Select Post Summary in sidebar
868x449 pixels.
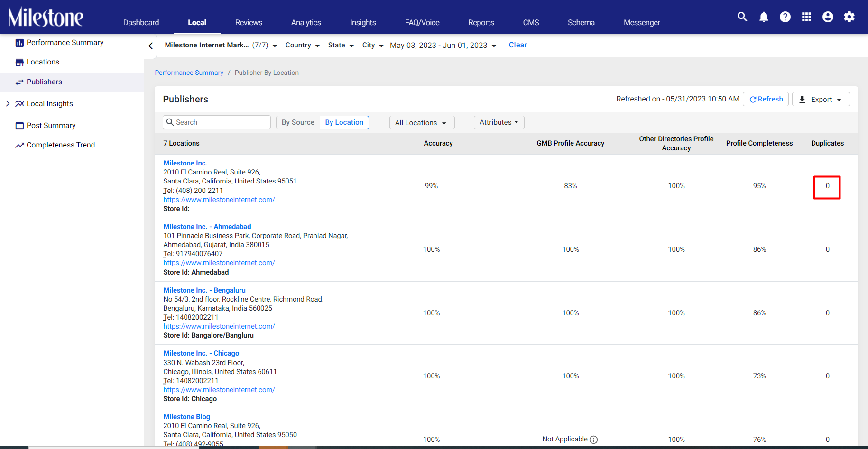(51, 126)
